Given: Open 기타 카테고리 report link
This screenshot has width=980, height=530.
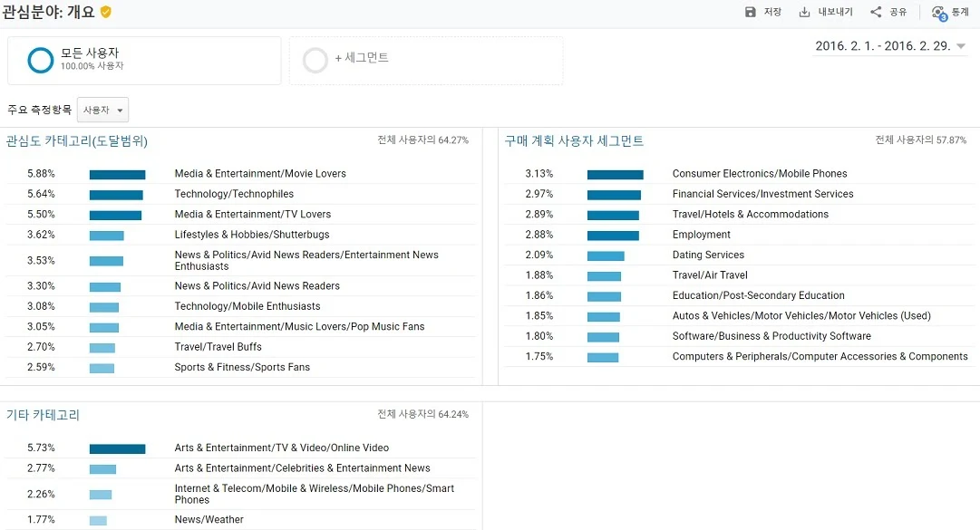Looking at the screenshot, I should (x=44, y=415).
